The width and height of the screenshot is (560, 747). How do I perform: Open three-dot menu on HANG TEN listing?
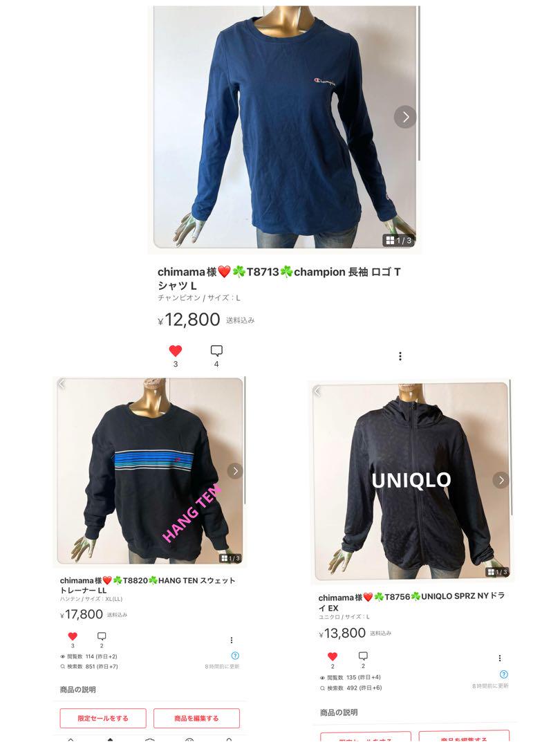232,640
